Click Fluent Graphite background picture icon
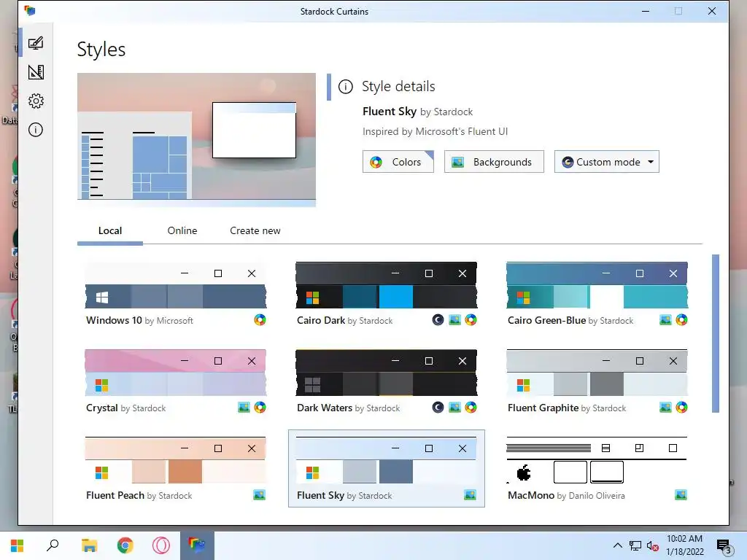This screenshot has width=747, height=560. coord(665,408)
